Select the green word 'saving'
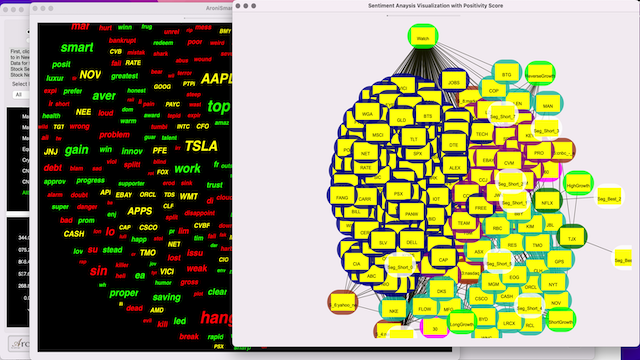The height and width of the screenshot is (360, 640). tap(167, 298)
